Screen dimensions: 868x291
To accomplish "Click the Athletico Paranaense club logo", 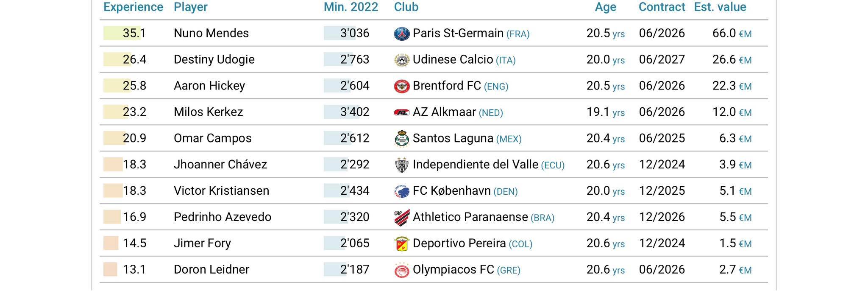I will [x=401, y=218].
